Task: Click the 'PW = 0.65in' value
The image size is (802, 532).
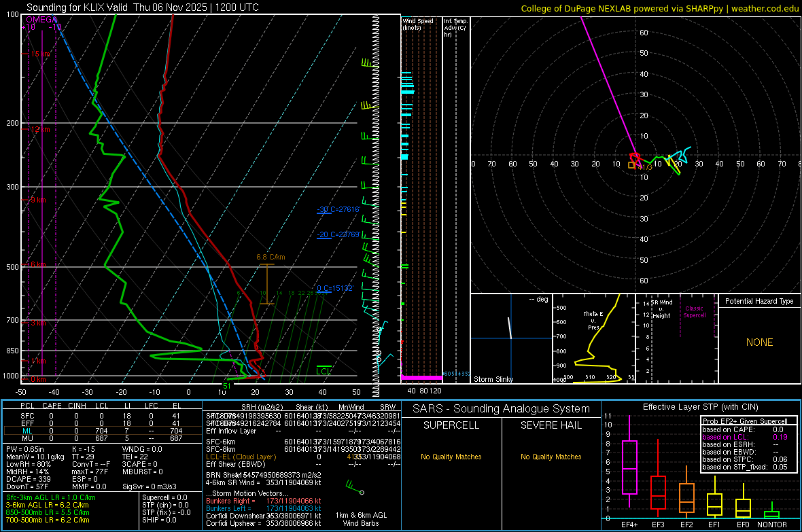Action: point(25,449)
